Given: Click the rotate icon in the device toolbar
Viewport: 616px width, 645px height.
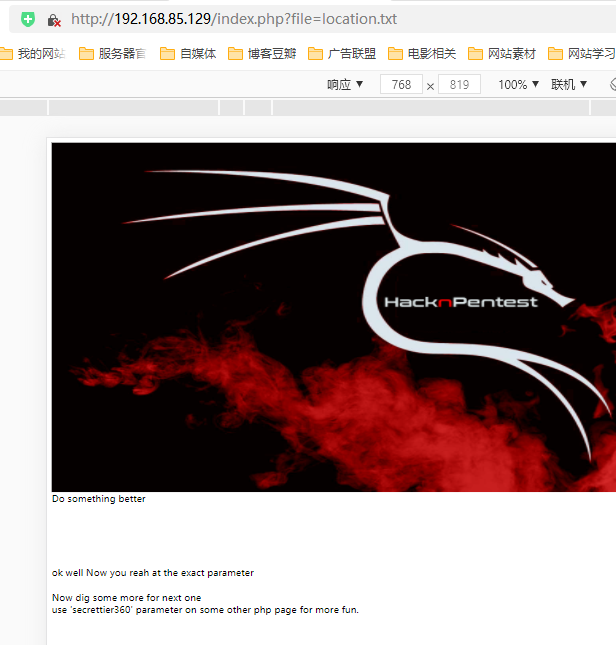Looking at the screenshot, I should tap(613, 84).
